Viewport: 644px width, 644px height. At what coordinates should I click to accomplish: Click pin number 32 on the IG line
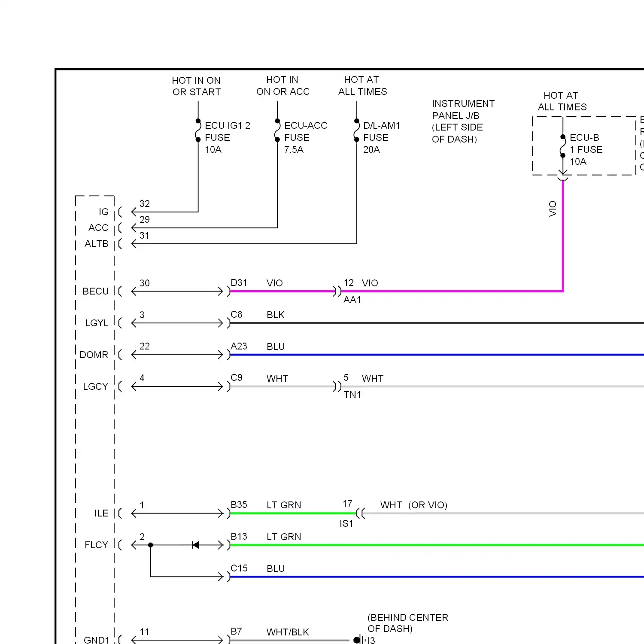[x=145, y=204]
